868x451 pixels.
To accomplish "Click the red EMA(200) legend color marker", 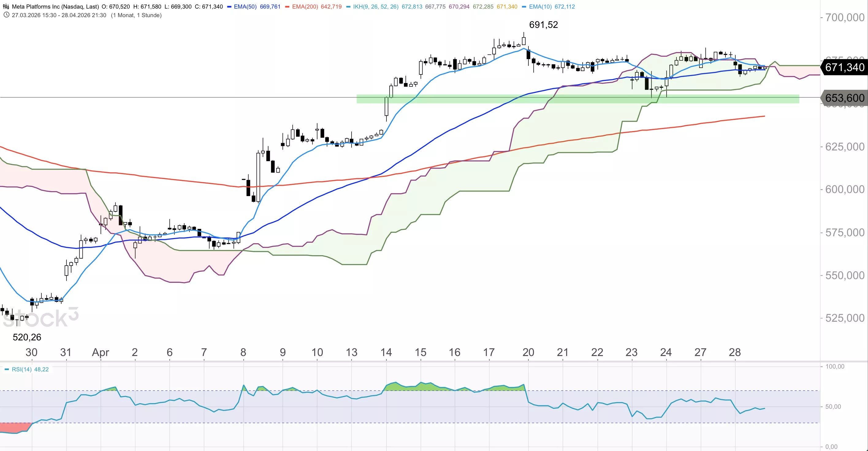I will pos(287,7).
